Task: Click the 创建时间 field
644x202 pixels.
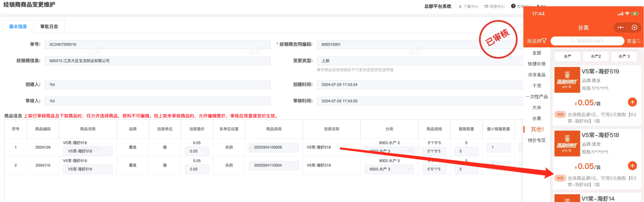Action: coord(420,85)
